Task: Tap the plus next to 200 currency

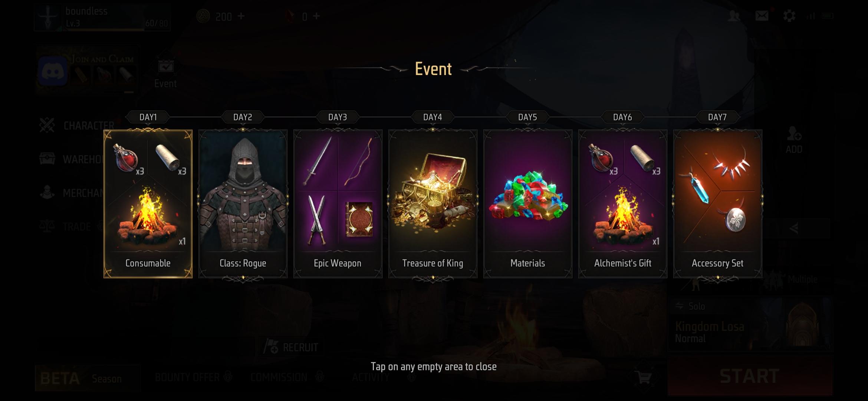Action: 241,16
